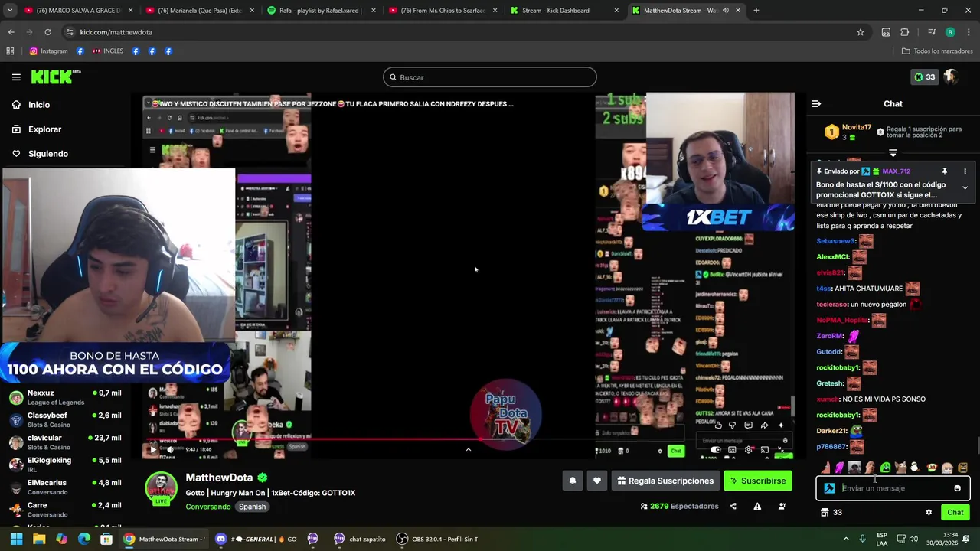Click the green Suscribirse button

point(758,481)
